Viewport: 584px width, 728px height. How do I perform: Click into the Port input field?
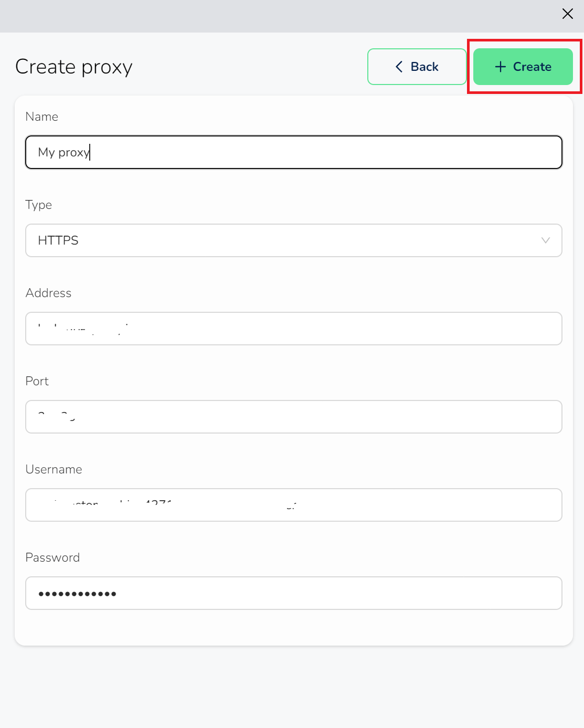coord(293,417)
